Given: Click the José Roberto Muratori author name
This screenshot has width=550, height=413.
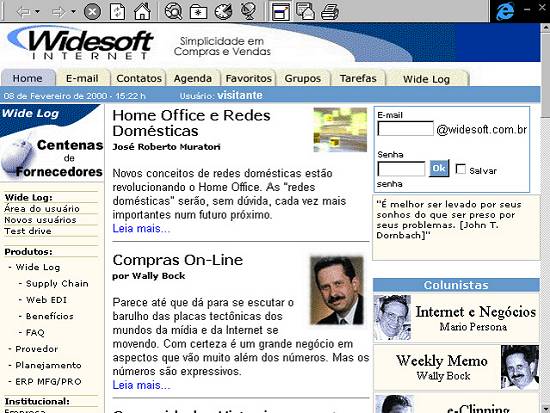Looking at the screenshot, I should click(166, 147).
